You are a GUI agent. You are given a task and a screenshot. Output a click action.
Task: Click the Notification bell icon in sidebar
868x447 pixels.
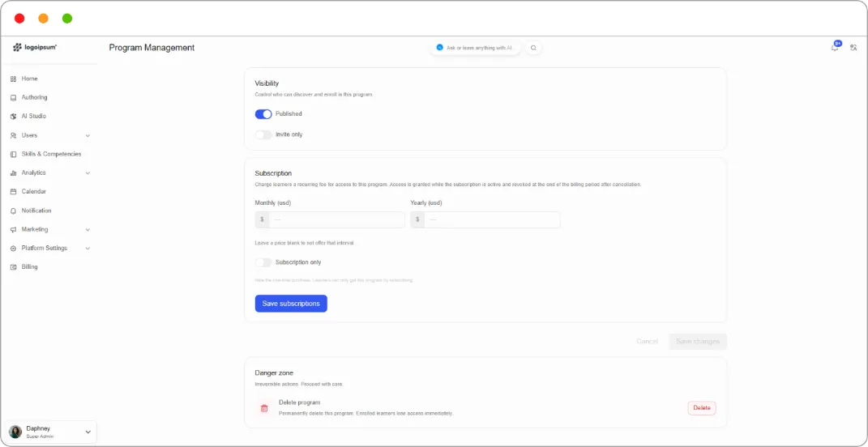pos(13,211)
